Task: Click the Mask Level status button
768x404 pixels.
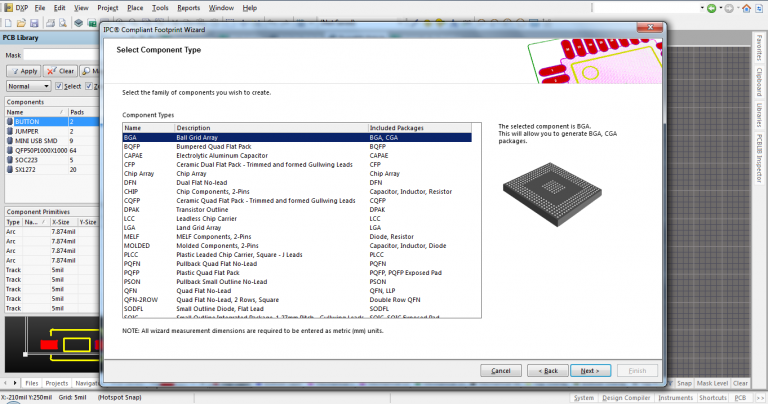Action: 712,383
